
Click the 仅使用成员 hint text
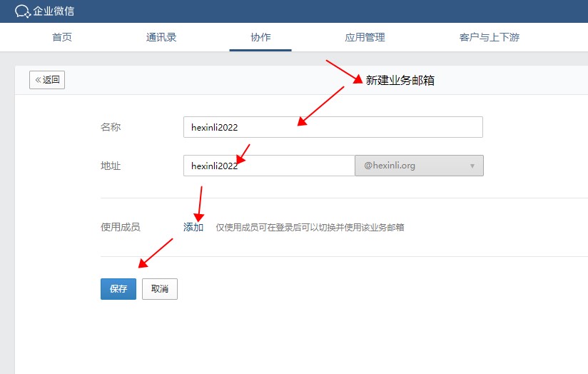point(310,228)
